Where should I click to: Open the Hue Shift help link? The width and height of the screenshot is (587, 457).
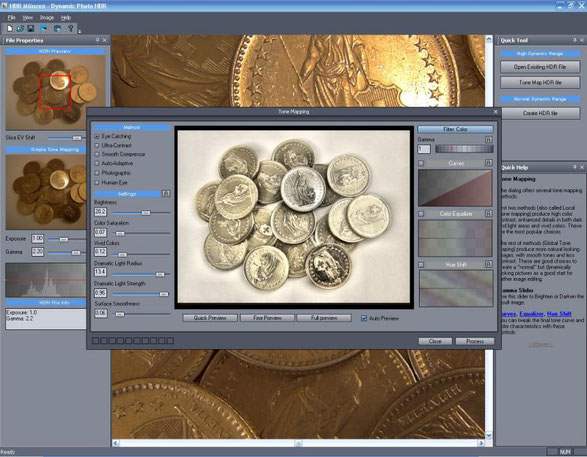[x=559, y=314]
